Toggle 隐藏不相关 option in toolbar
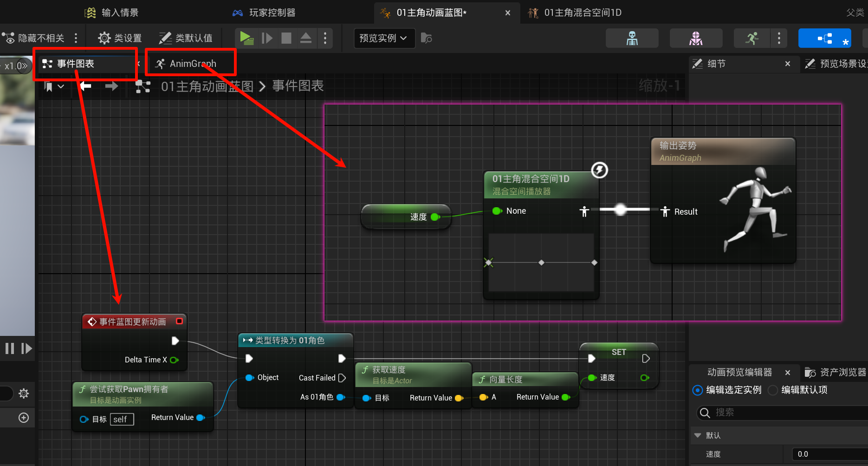Screen dimensions: 868x466 pyautogui.click(x=33, y=38)
